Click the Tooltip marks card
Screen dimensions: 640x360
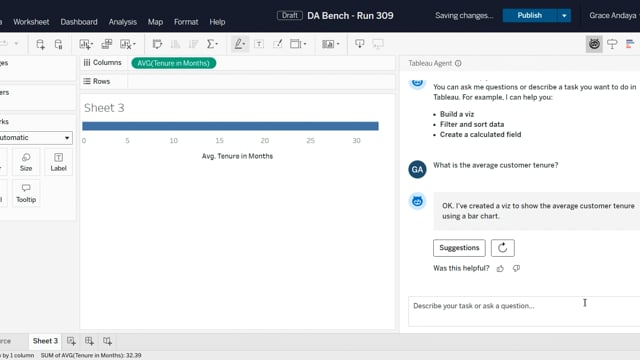[26, 193]
